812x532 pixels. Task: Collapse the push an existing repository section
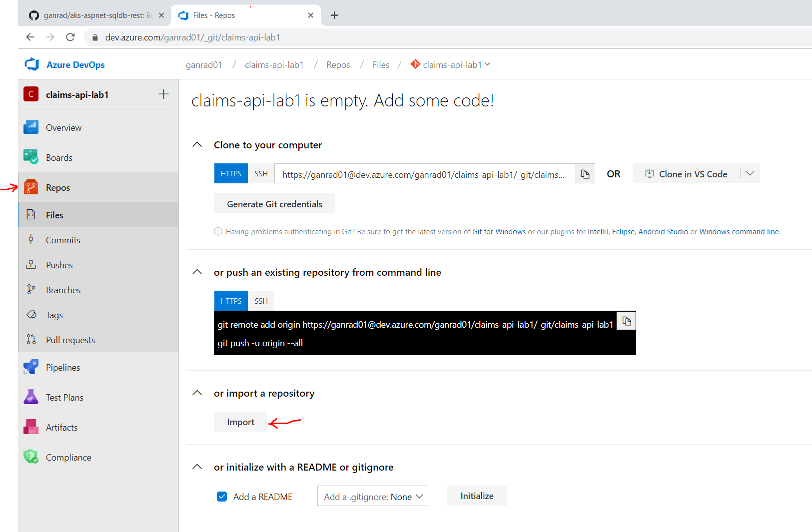(x=197, y=272)
